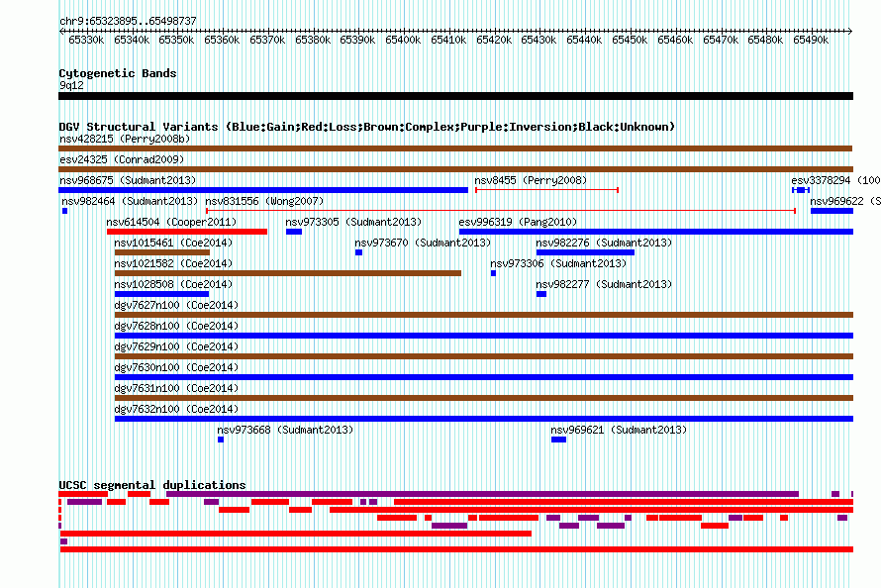Click the bottom full-width red segmental duplication bar
Viewport: 881px width, 588px height.
point(456,549)
